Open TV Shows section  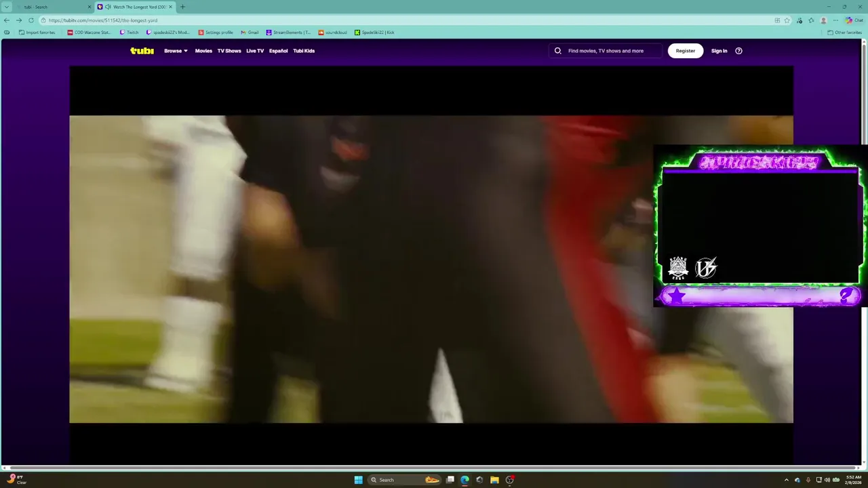[x=229, y=51]
